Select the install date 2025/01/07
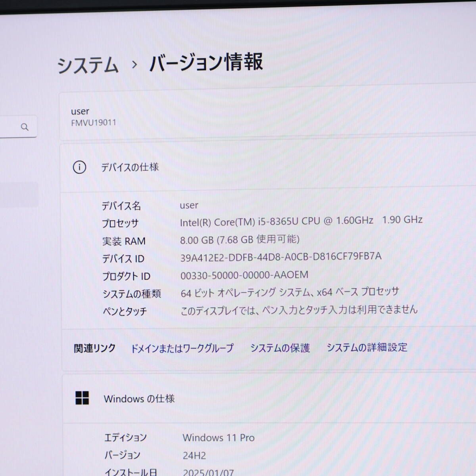This screenshot has height=476, width=476. pos(207,472)
